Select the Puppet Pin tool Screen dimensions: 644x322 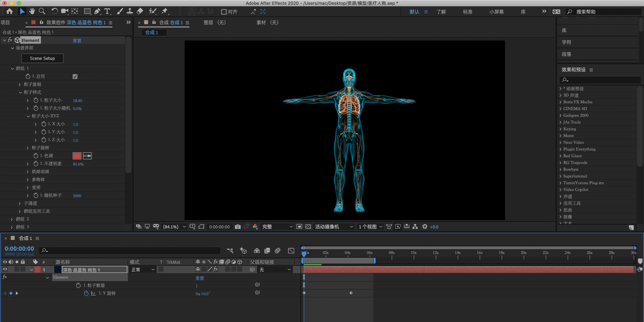coord(165,11)
